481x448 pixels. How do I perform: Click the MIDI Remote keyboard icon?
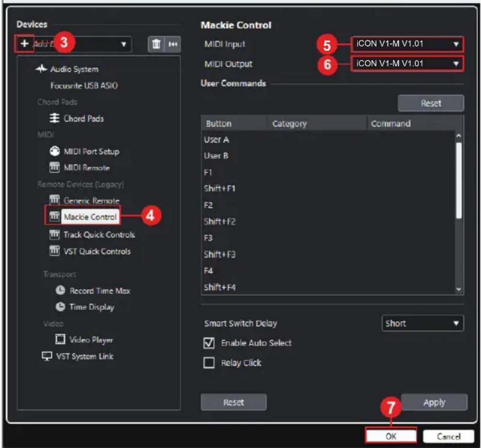(54, 167)
